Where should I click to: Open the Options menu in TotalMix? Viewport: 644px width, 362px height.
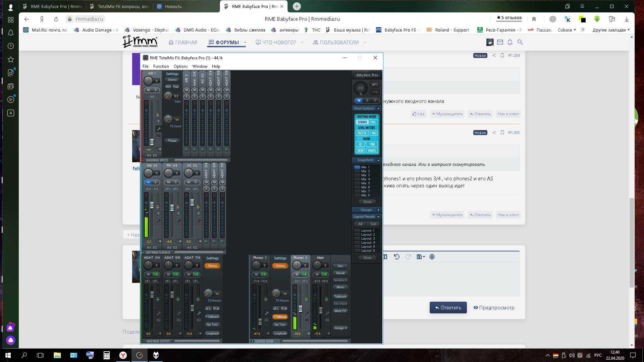tap(180, 66)
